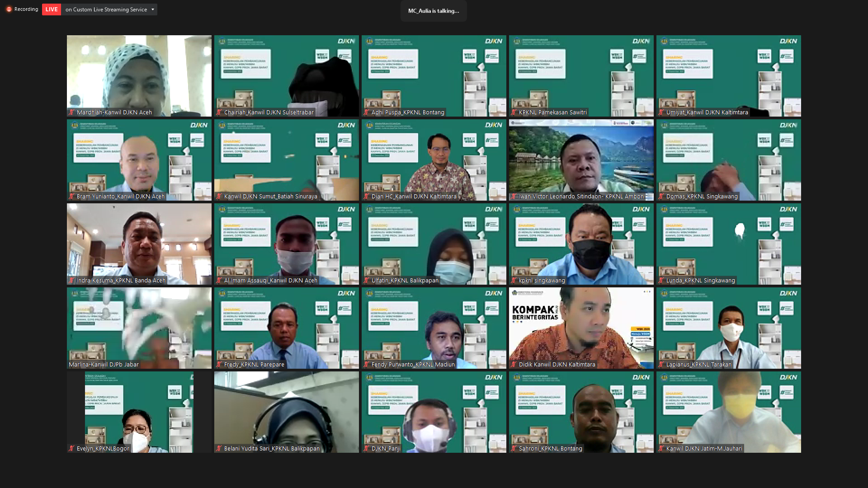Click muted mic icon of Evelyn_KPKNLBogor

point(71,449)
